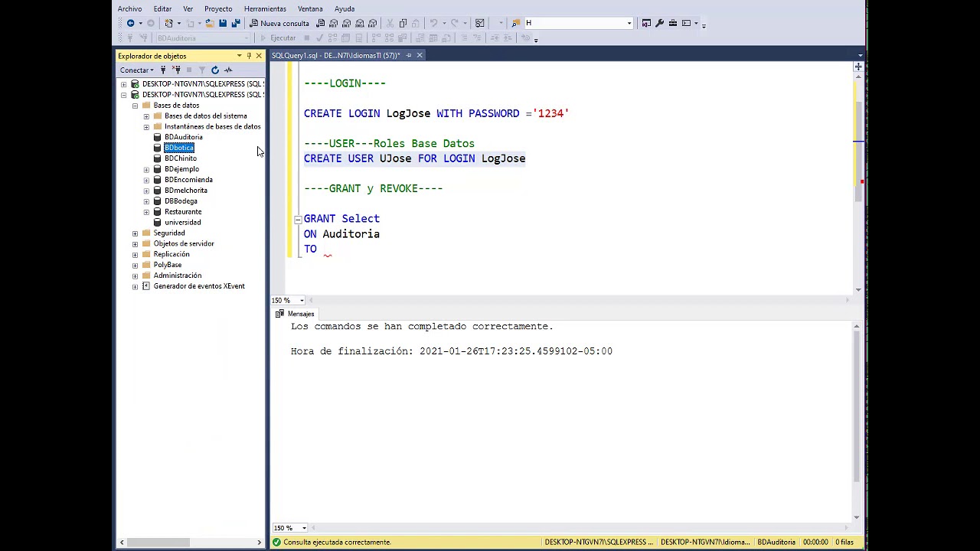980x551 pixels.
Task: Open the Proyecto menu
Action: [x=218, y=8]
